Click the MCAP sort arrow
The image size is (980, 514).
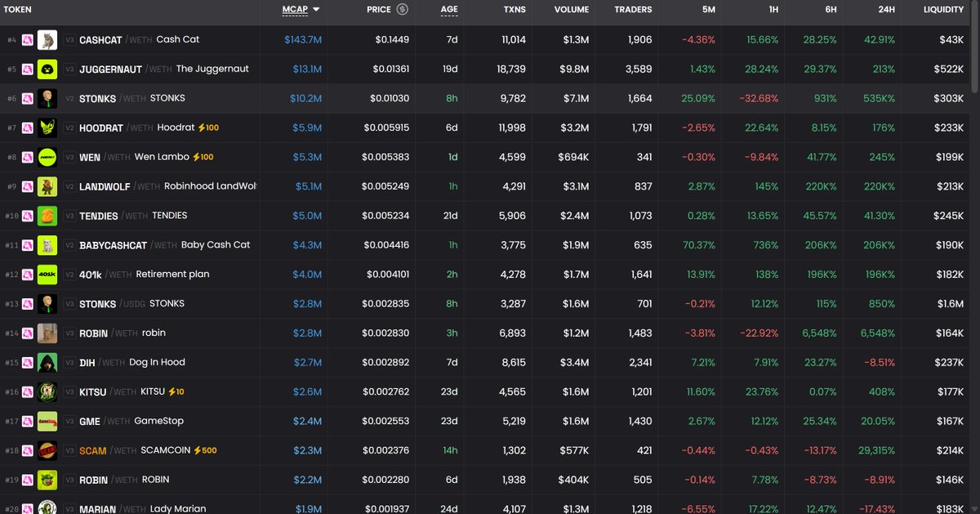click(316, 10)
